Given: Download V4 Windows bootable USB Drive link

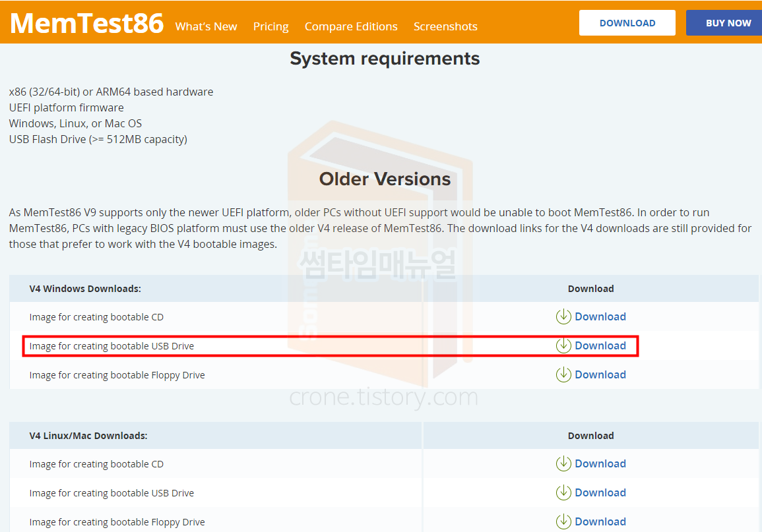Looking at the screenshot, I should (600, 345).
